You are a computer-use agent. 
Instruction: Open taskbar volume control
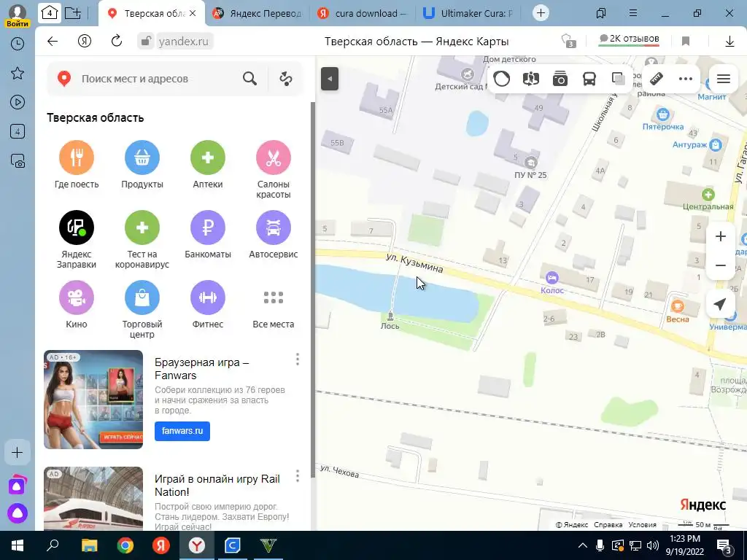pos(653,545)
